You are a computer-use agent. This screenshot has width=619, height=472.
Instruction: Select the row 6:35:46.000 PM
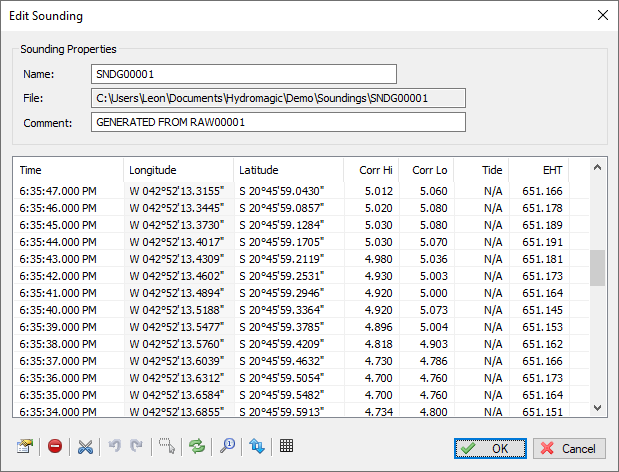[301, 208]
